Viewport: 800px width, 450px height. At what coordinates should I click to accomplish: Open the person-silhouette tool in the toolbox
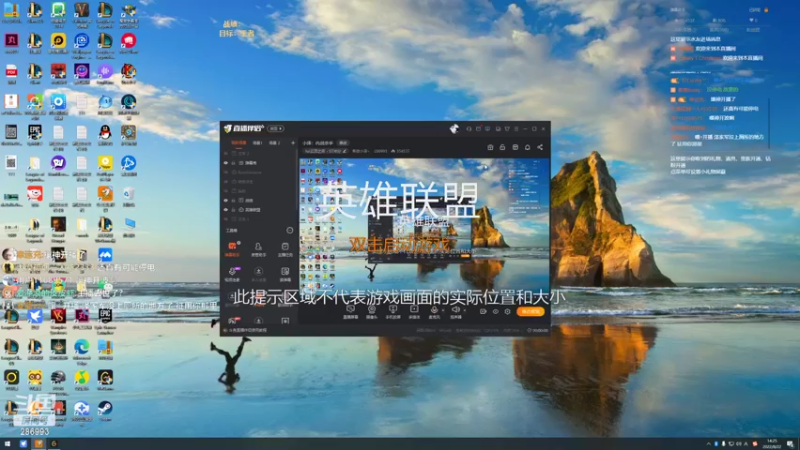[x=258, y=249]
